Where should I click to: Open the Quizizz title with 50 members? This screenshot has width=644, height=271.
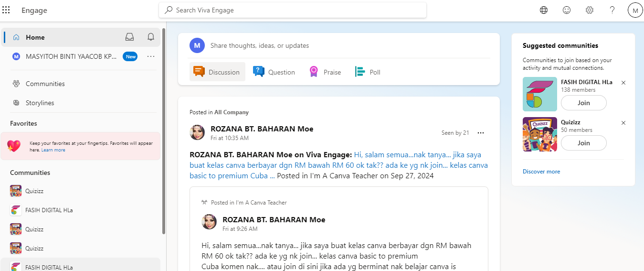pos(570,122)
